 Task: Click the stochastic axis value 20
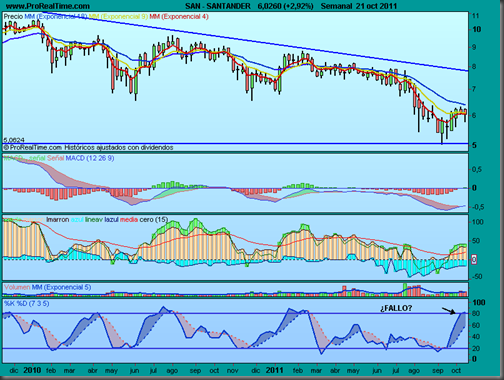coord(476,349)
